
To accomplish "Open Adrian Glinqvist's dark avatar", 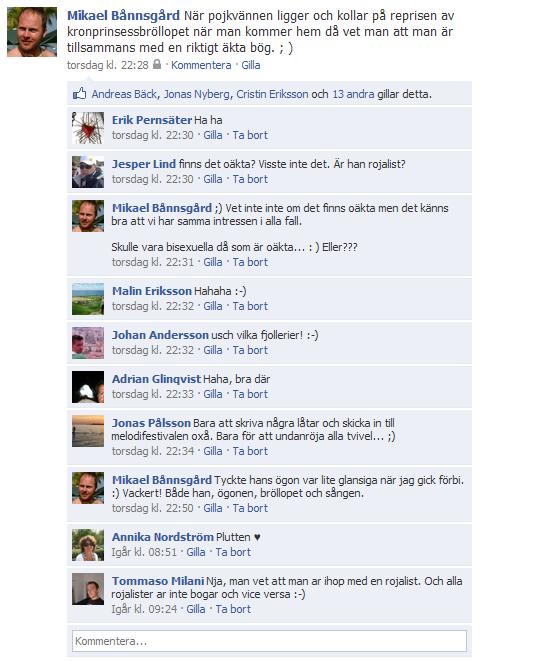I will 88,387.
